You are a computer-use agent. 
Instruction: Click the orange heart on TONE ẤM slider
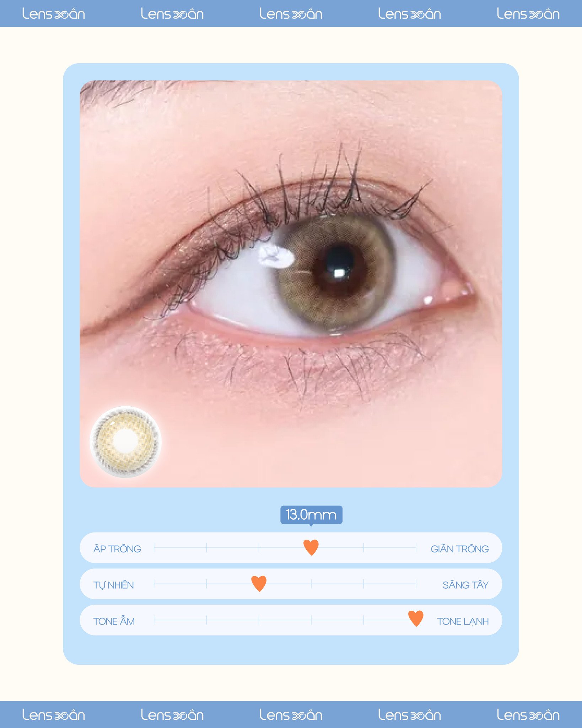(x=416, y=619)
